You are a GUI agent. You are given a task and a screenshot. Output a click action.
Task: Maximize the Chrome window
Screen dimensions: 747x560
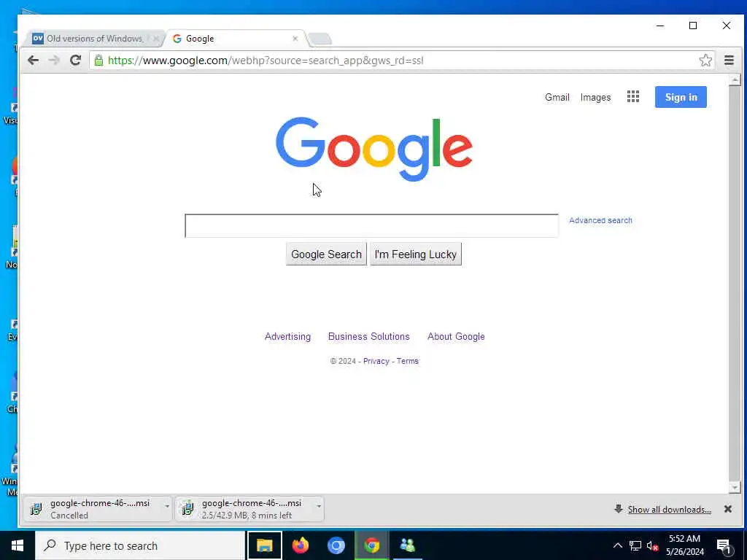click(x=693, y=26)
